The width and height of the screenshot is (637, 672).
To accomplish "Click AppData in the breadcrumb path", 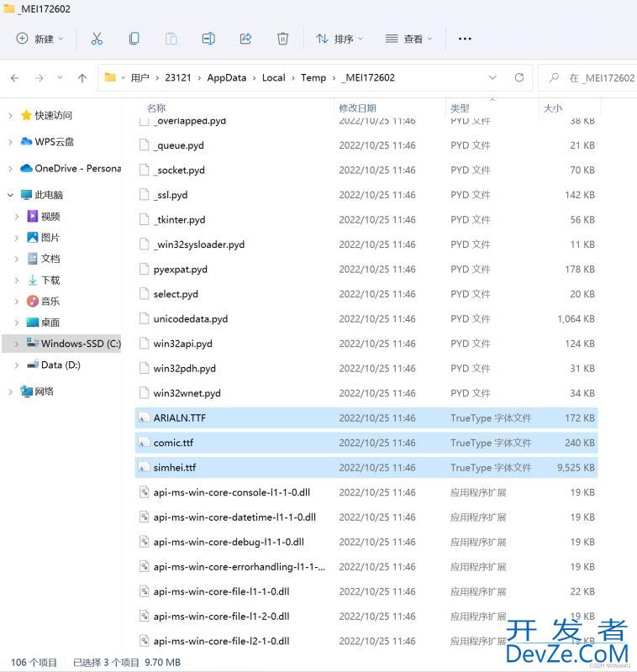I will pyautogui.click(x=227, y=78).
